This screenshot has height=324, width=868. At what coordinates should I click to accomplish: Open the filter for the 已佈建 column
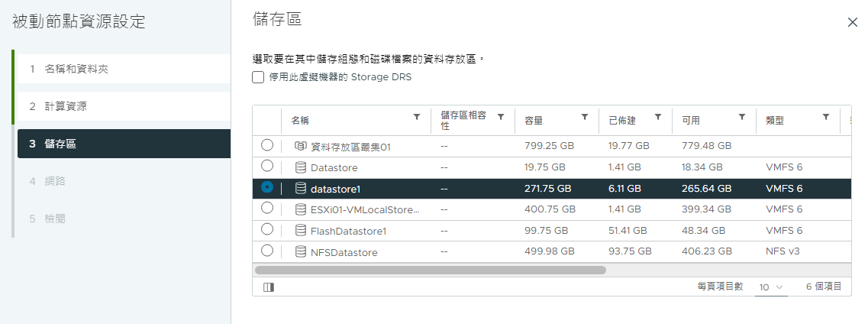click(x=658, y=117)
